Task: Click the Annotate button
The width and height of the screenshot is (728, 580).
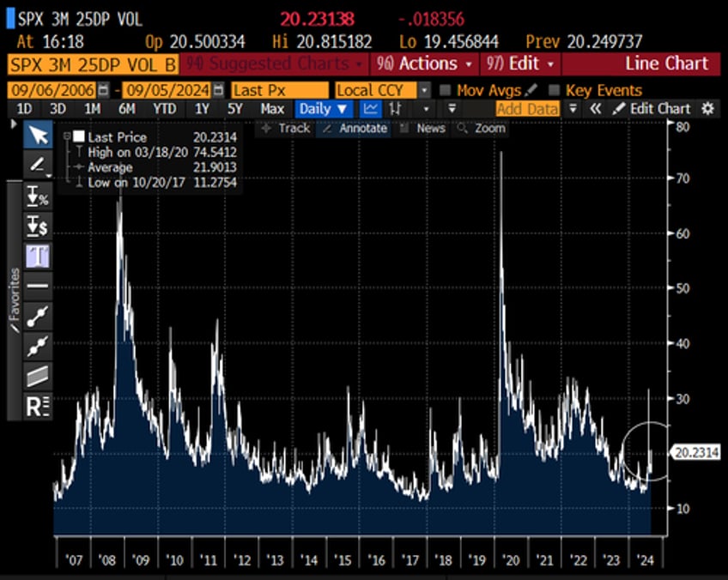Action: (x=354, y=128)
